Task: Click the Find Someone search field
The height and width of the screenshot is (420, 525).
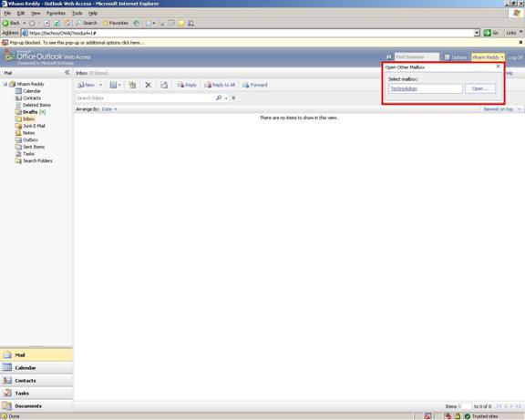Action: (x=417, y=56)
